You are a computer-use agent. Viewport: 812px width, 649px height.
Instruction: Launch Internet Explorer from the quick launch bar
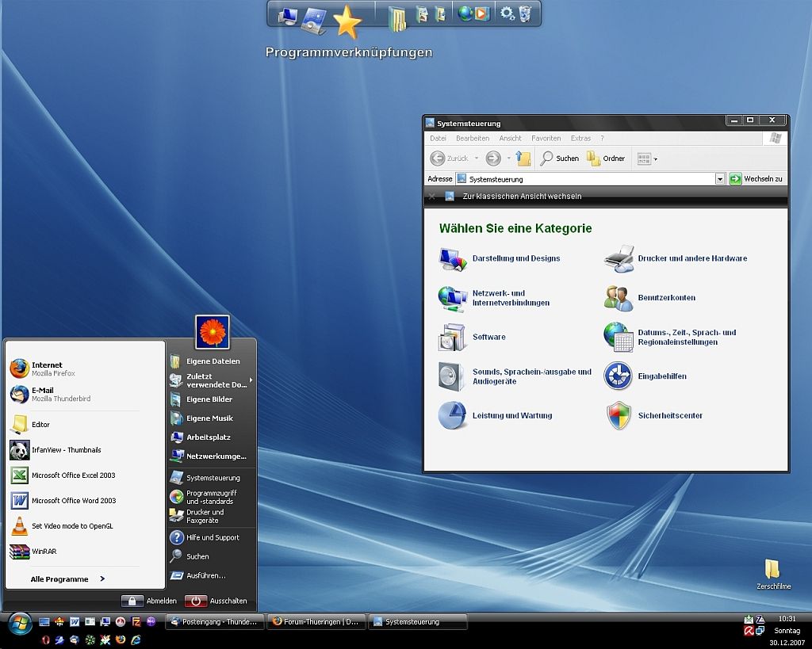(136, 640)
